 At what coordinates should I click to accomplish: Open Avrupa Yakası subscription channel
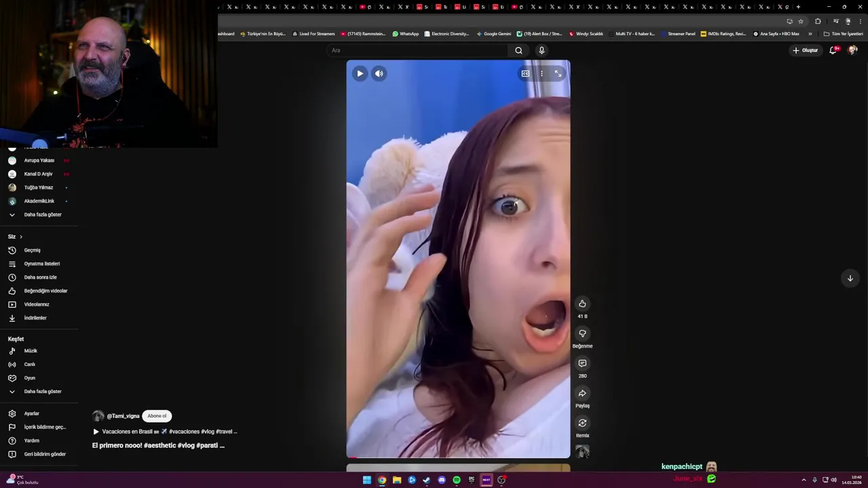pyautogui.click(x=39, y=161)
